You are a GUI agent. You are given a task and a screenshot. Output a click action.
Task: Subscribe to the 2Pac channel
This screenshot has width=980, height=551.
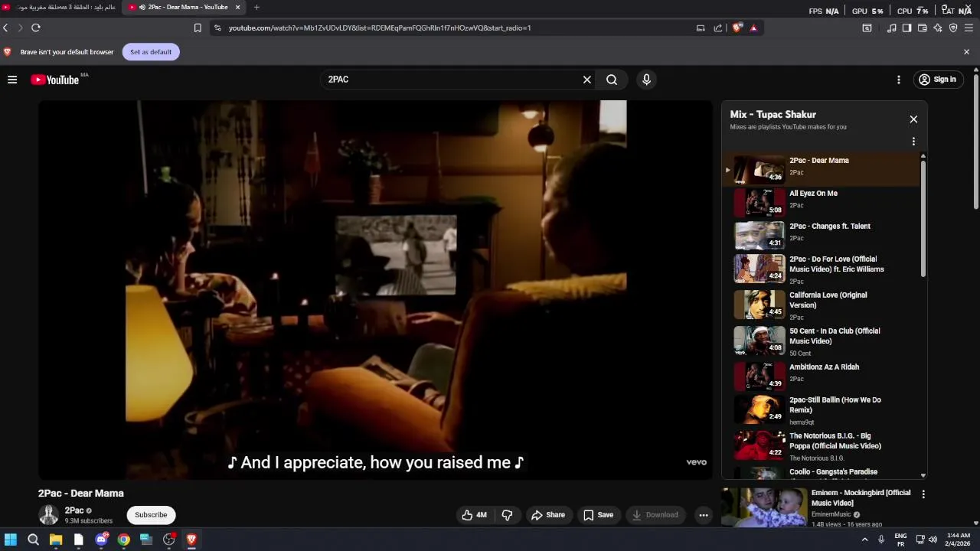click(151, 515)
